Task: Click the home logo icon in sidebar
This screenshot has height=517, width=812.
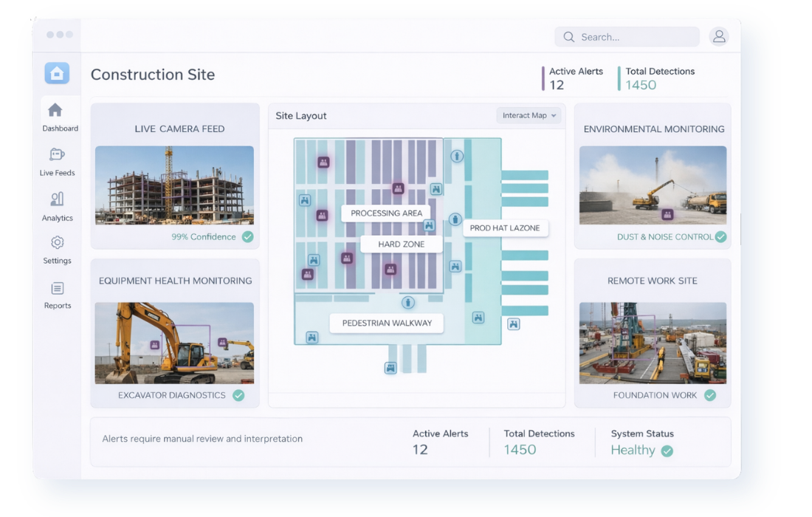Action: point(57,73)
